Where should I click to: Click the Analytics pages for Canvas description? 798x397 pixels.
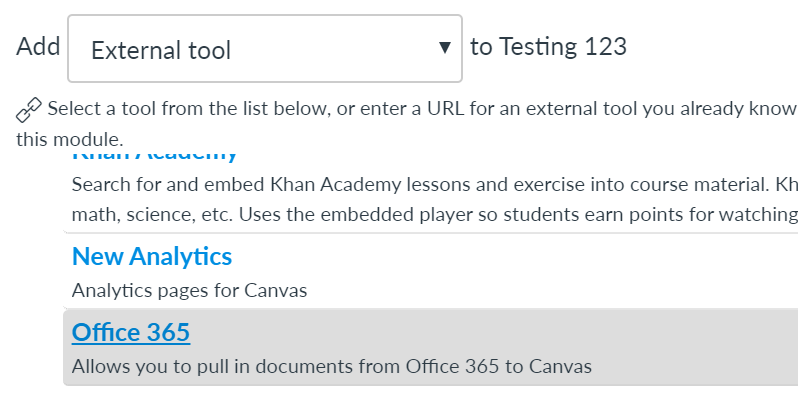click(x=189, y=291)
